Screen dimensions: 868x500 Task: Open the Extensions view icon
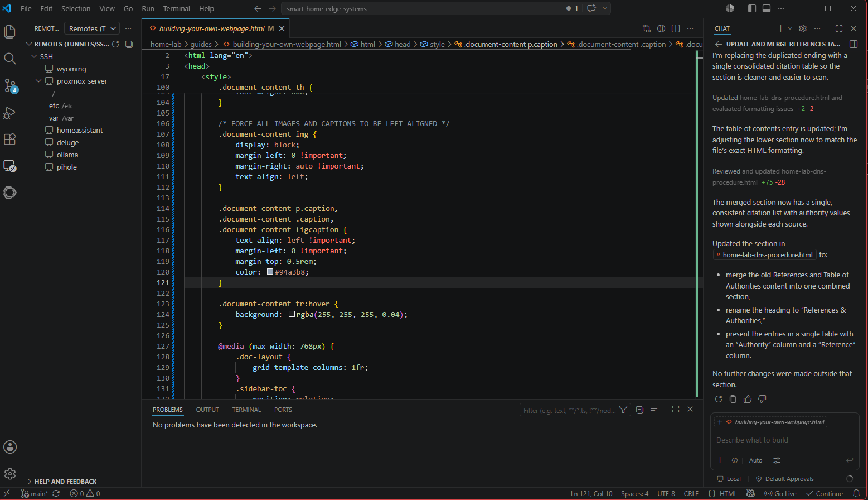pos(9,139)
